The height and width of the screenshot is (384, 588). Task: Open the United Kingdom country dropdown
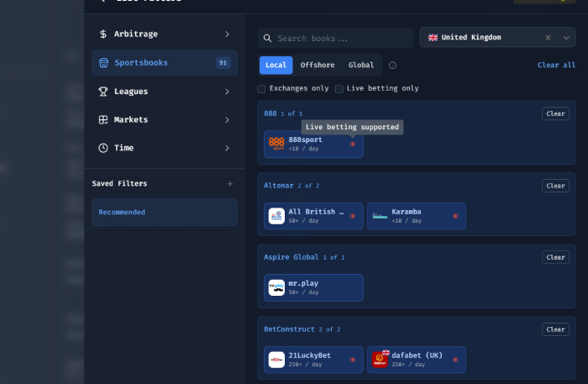tap(497, 37)
